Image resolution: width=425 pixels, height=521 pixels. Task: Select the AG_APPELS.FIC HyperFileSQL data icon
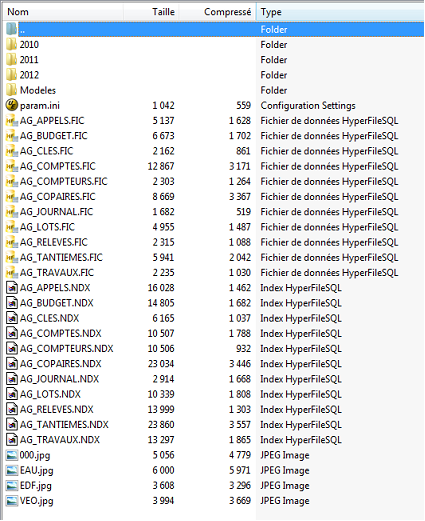[12, 121]
